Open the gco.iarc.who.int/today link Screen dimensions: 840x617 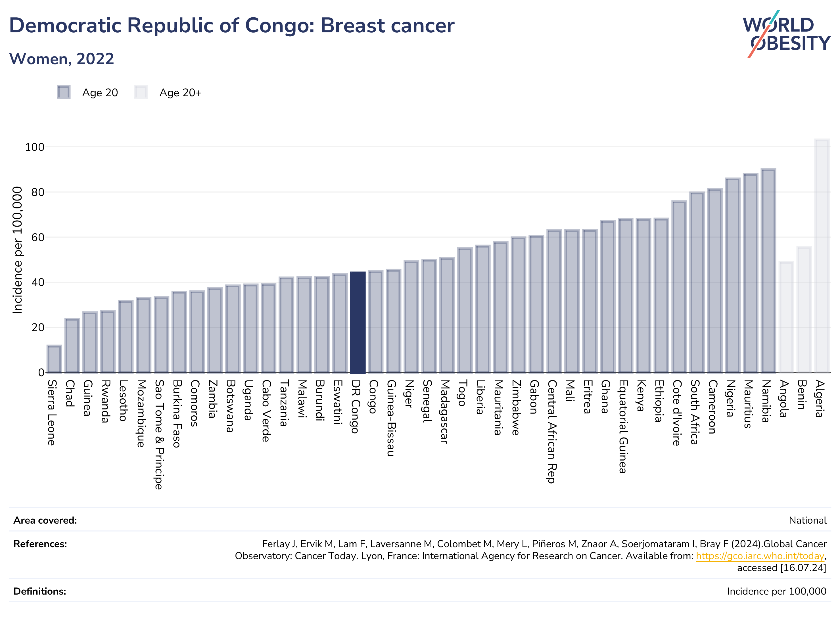tap(760, 556)
